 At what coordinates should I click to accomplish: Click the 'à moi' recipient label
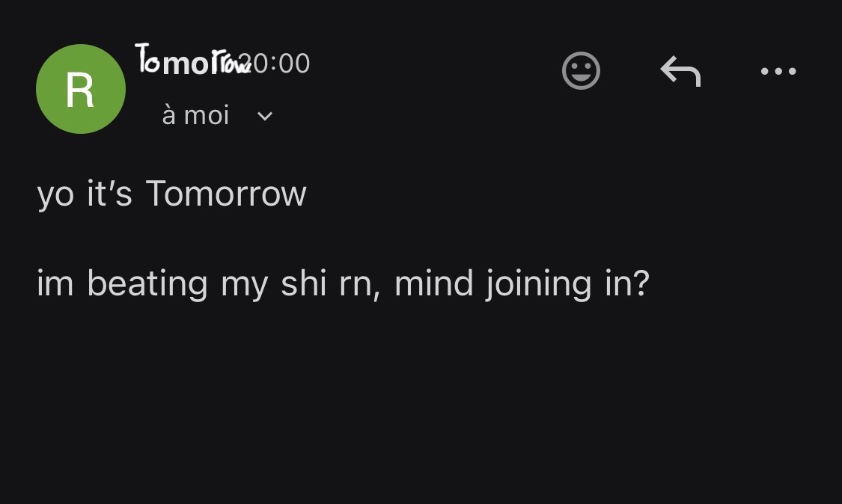[195, 116]
